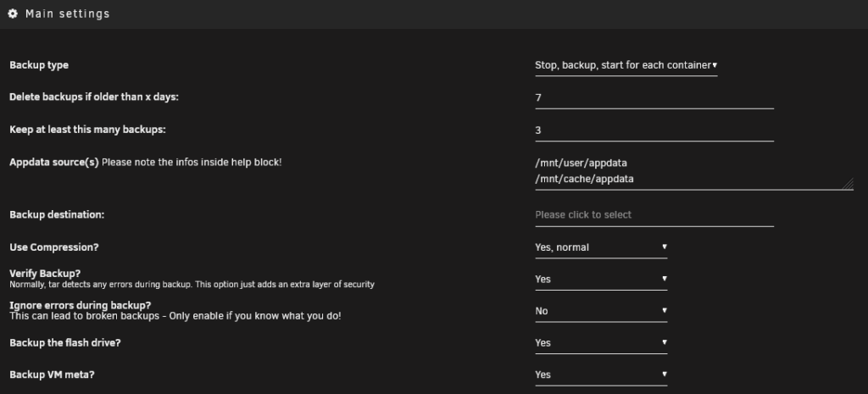Click the Backup type label
This screenshot has width=868, height=394.
pos(39,65)
